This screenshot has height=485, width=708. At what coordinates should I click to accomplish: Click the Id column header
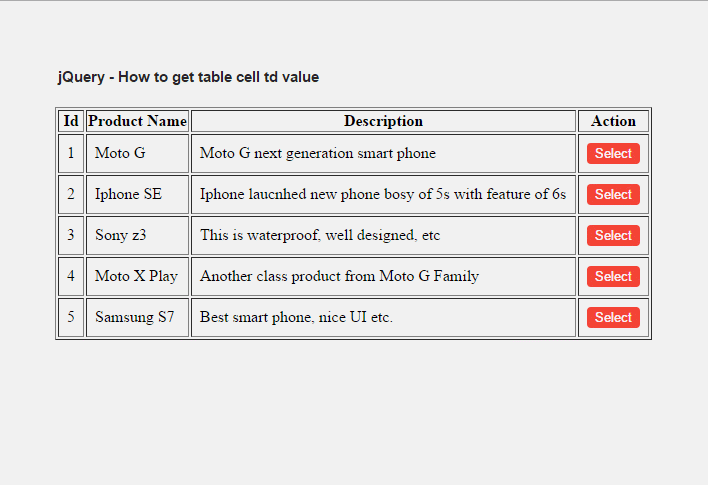(x=71, y=121)
